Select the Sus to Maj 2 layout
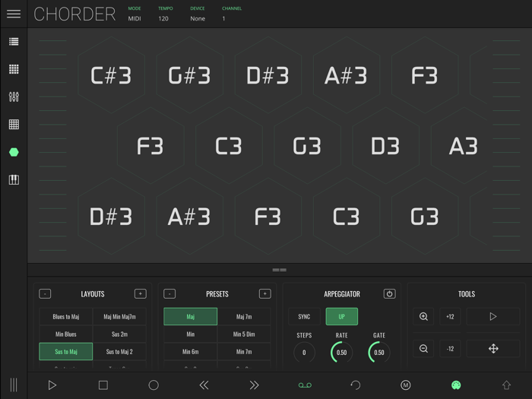The width and height of the screenshot is (532, 399). click(119, 351)
